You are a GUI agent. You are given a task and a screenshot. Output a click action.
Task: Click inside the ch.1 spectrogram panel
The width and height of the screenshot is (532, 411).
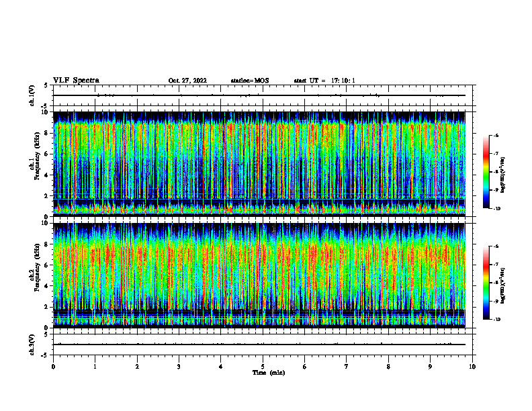(x=259, y=164)
